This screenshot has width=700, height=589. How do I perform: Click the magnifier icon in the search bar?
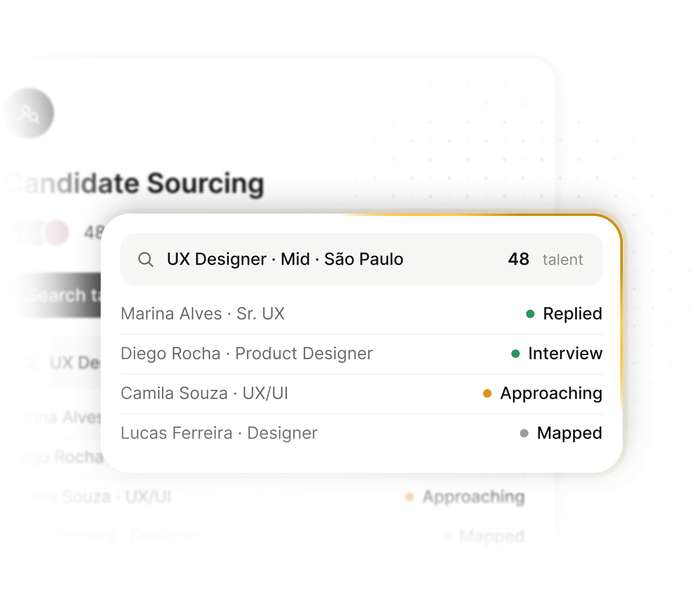(x=146, y=259)
